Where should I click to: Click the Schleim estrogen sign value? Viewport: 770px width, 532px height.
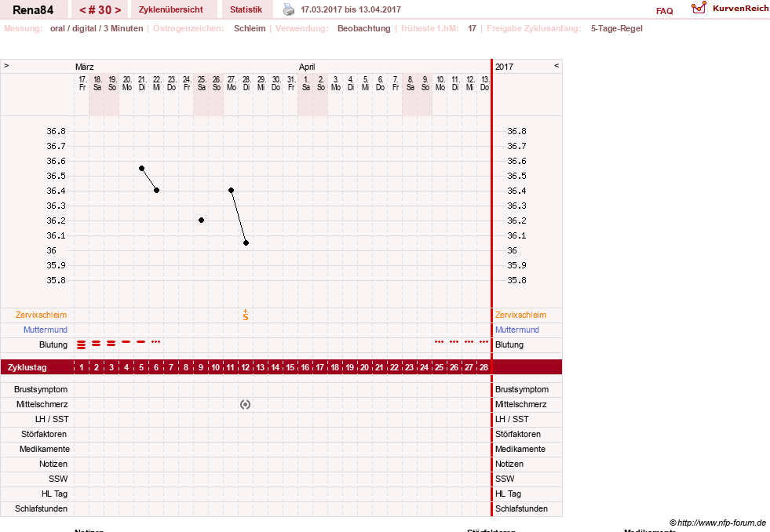coord(250,28)
